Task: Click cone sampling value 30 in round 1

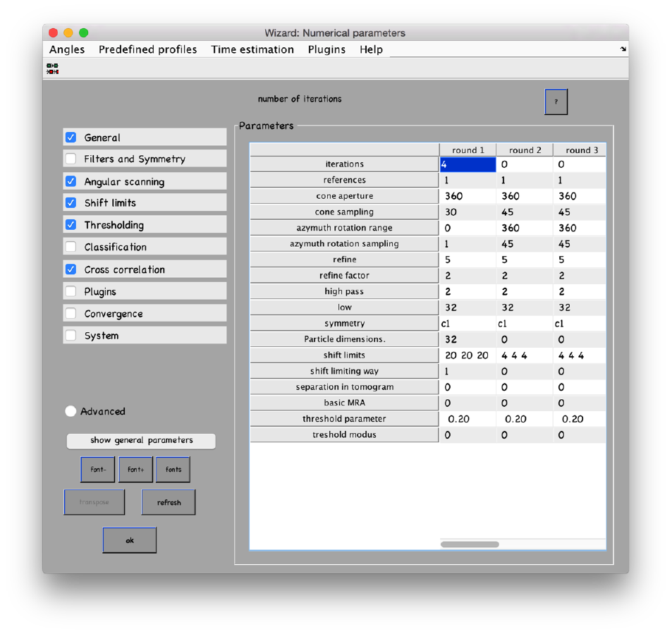Action: [468, 212]
